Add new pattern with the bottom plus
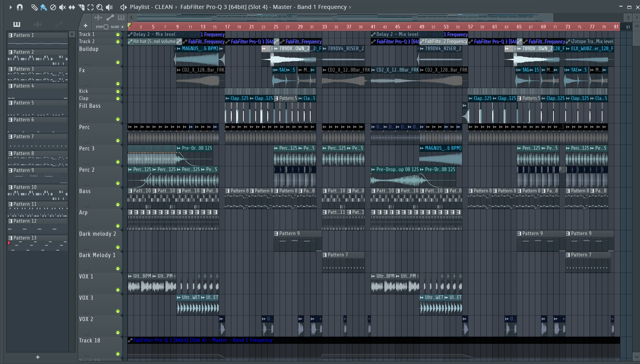 coord(38,357)
